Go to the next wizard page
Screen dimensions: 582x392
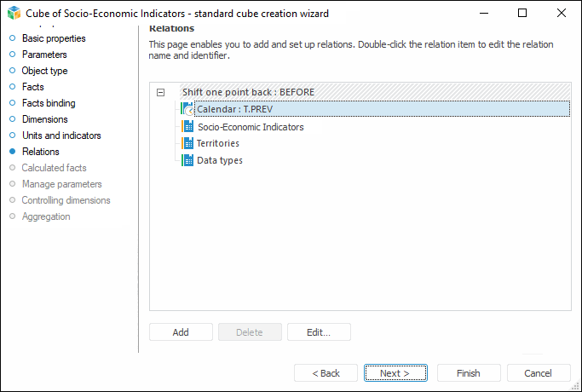395,373
